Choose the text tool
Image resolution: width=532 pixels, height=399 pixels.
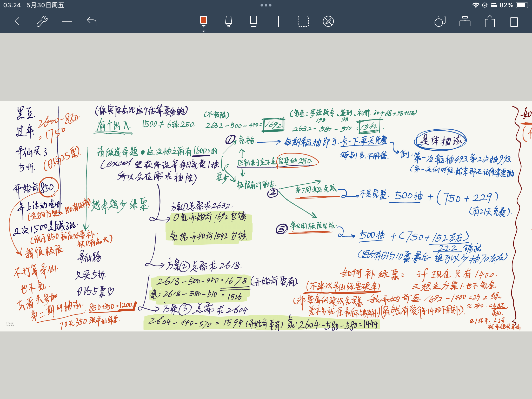point(278,21)
